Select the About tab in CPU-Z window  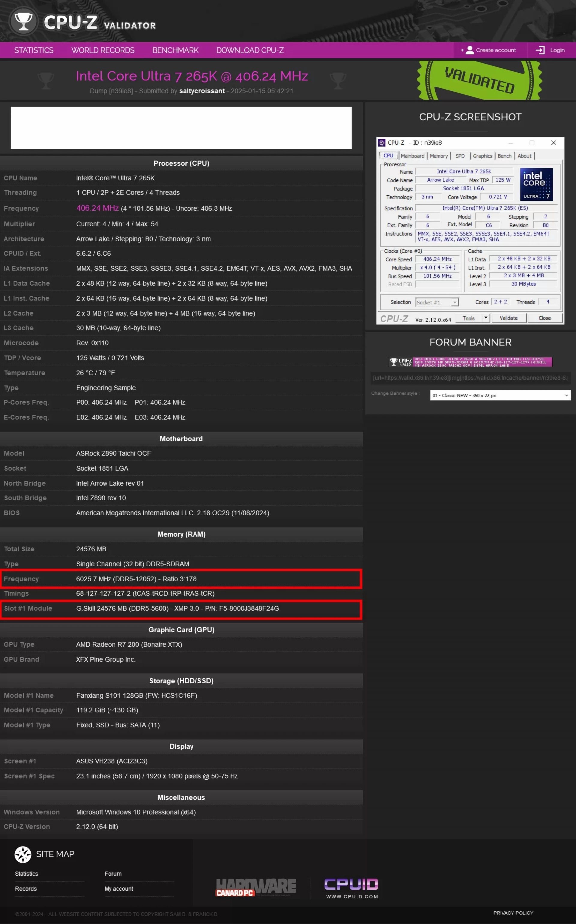[524, 156]
